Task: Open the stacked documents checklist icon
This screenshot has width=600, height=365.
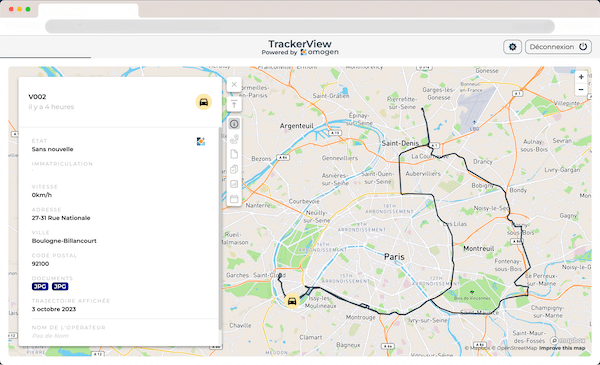Action: [x=234, y=169]
